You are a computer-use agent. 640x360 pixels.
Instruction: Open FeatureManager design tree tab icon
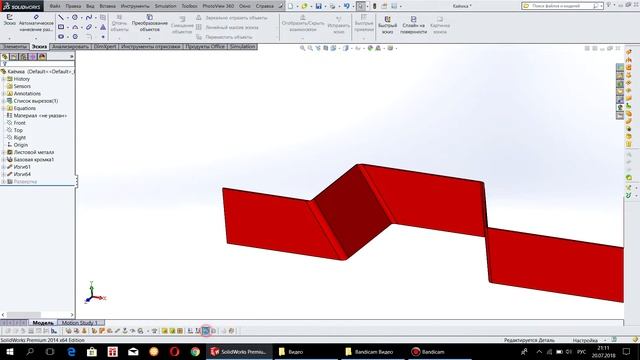pyautogui.click(x=5, y=57)
